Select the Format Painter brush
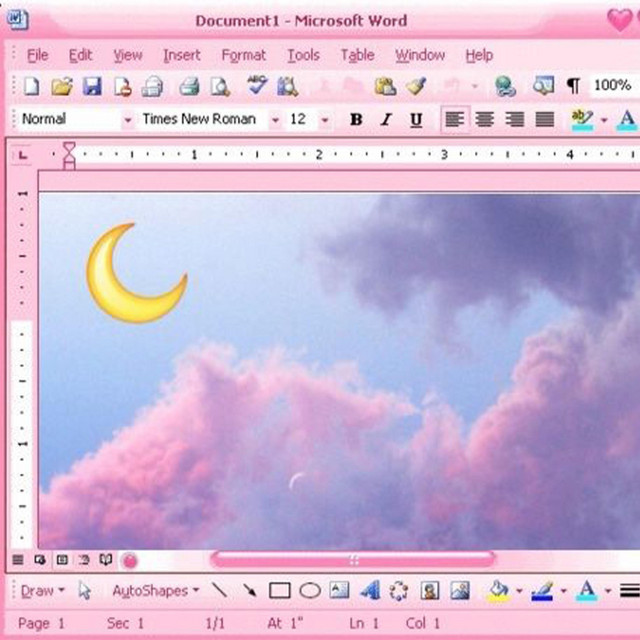640x640 pixels. point(416,86)
